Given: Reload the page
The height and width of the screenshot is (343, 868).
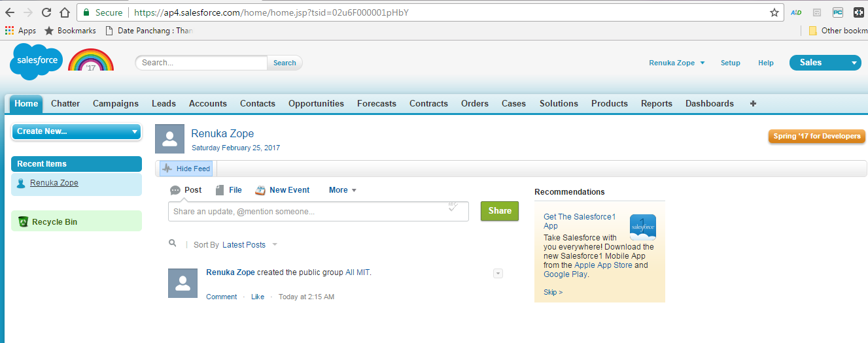Looking at the screenshot, I should tap(46, 12).
